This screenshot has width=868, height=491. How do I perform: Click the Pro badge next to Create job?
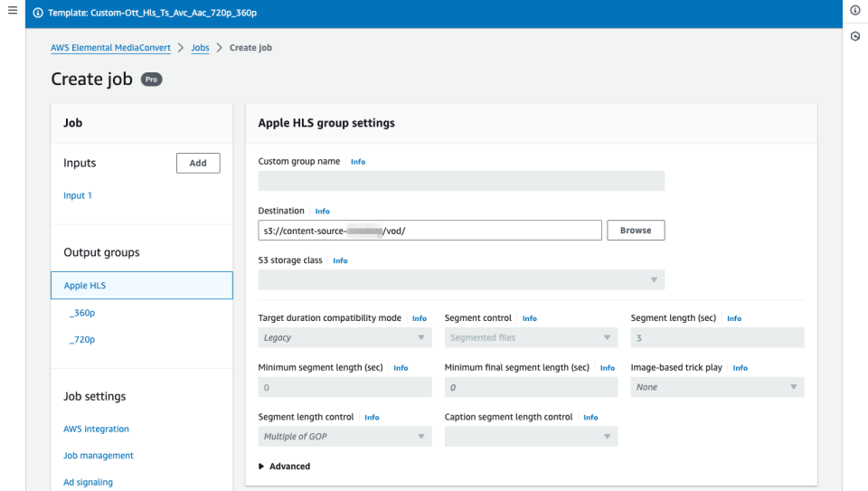pos(151,80)
